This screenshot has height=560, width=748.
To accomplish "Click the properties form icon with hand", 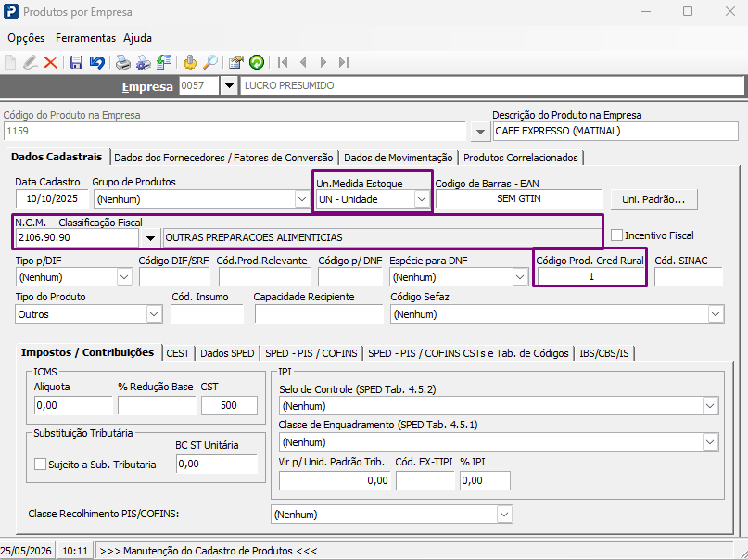I will [x=236, y=62].
